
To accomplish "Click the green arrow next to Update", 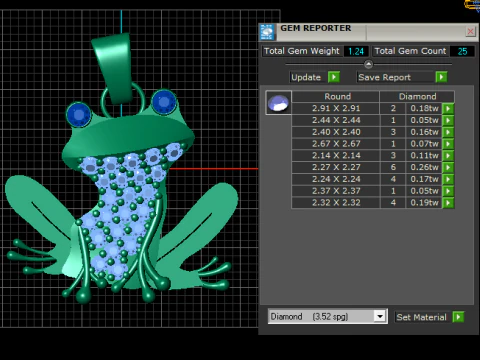I will click(333, 77).
